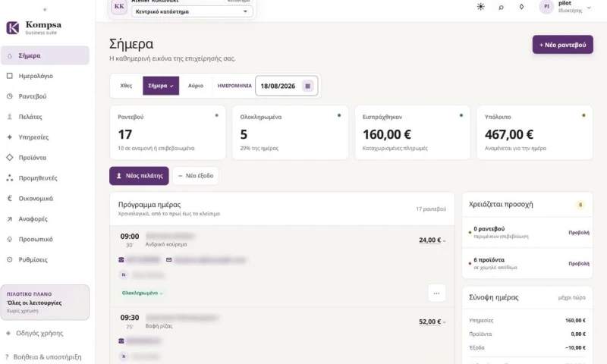Select the Χθες tab
Viewport: 607px width, 364px height.
(x=126, y=86)
